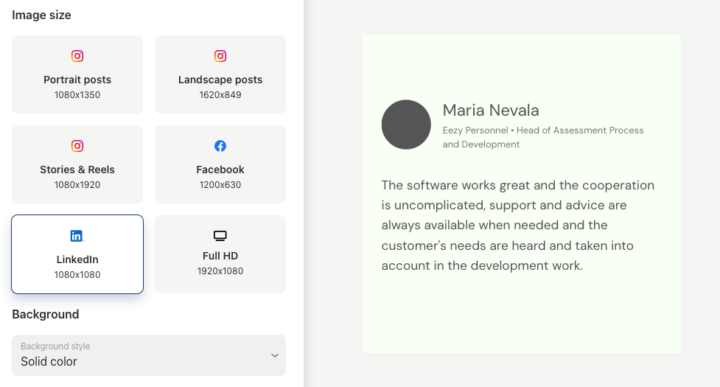Click Instagram icon in Portrait posts card
This screenshot has height=387, width=720.
[77, 56]
